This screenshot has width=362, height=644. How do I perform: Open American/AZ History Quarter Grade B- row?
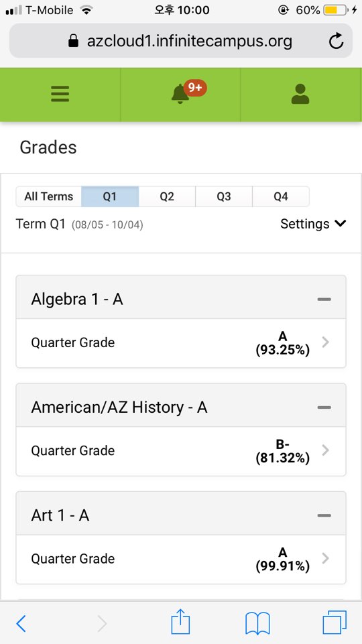181,451
